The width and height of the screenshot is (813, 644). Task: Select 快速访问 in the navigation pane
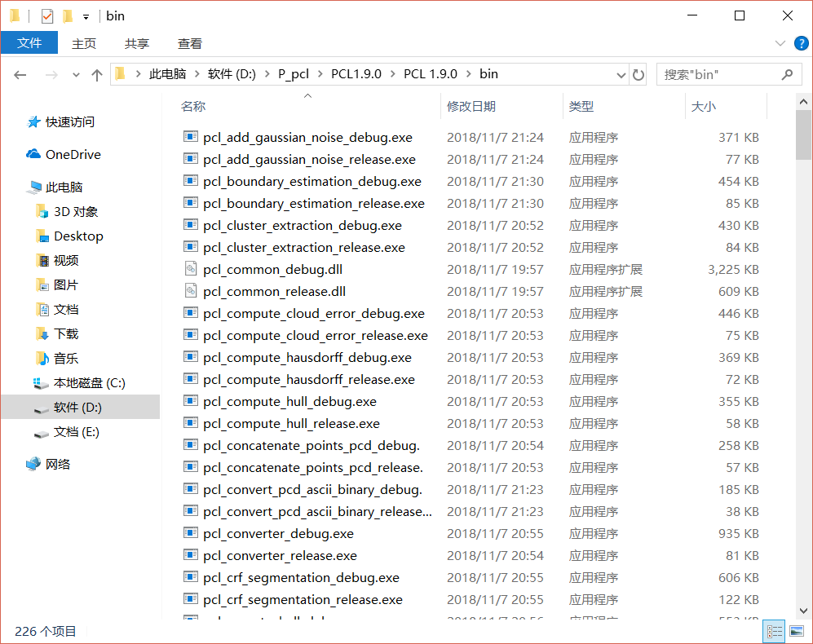69,121
